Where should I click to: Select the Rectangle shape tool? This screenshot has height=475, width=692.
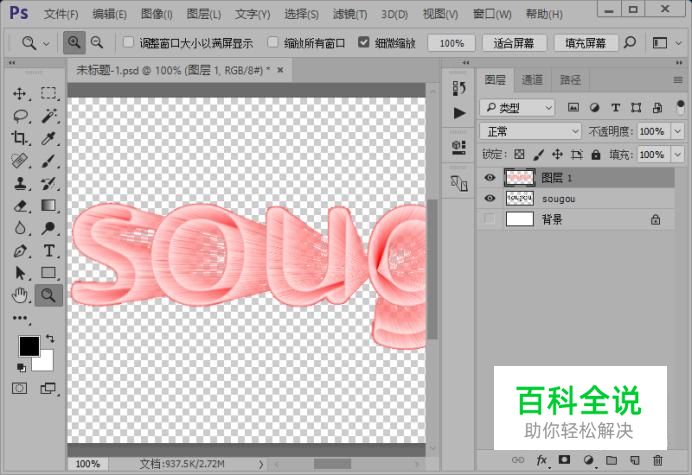tap(48, 273)
